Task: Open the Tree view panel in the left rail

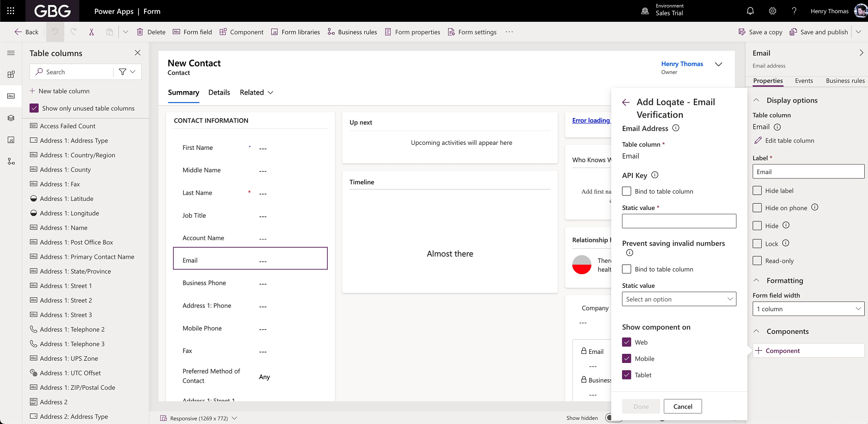Action: tap(11, 118)
